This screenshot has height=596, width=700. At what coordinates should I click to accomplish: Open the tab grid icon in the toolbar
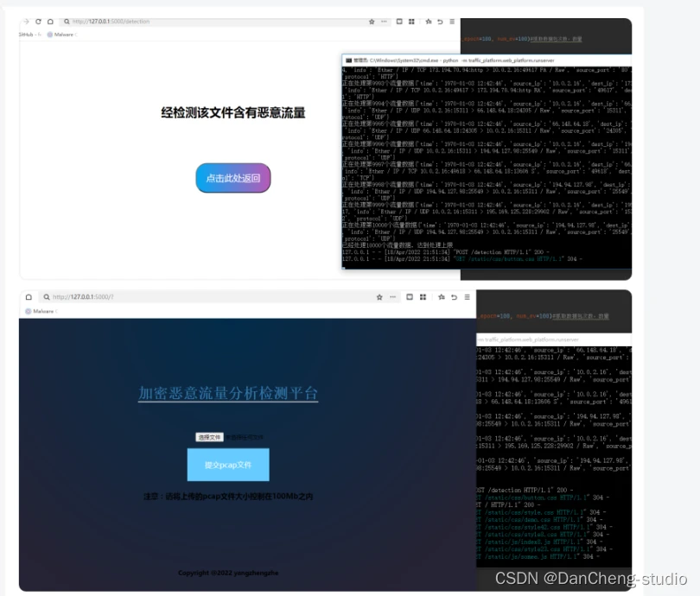(x=412, y=22)
